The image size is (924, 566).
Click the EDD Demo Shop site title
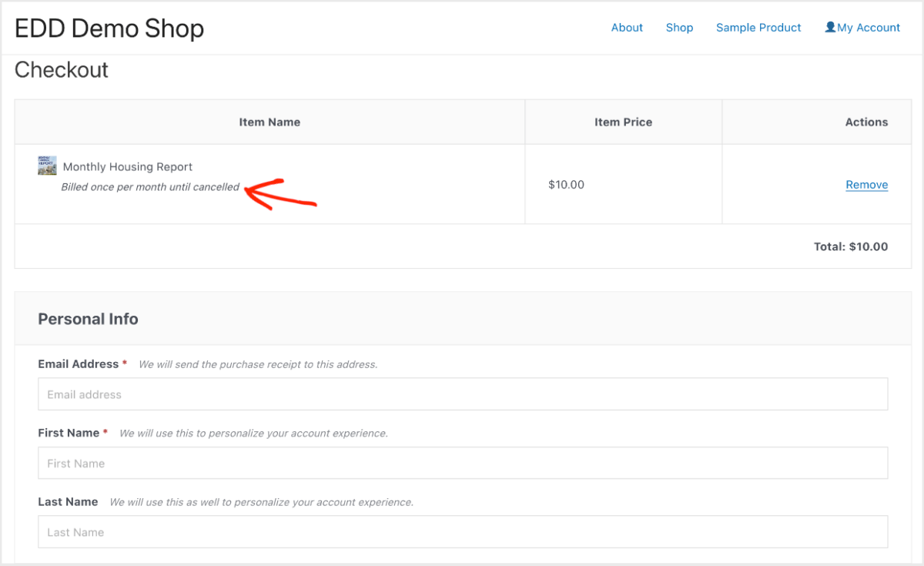coord(109,28)
